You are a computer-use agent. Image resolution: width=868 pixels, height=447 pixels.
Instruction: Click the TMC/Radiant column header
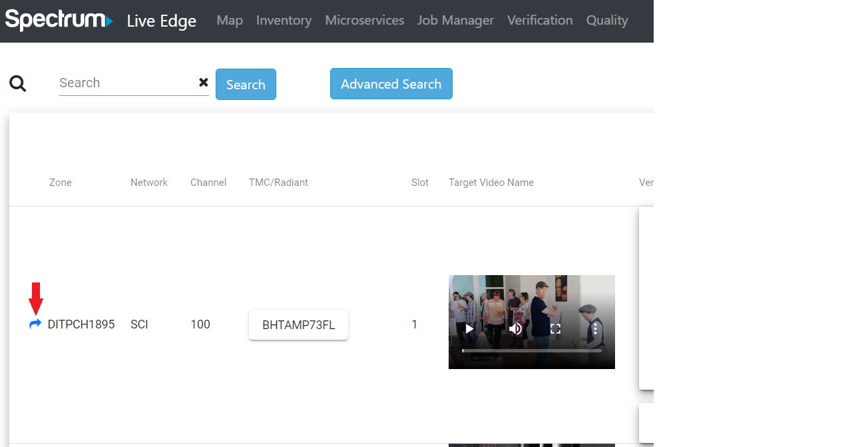[278, 183]
